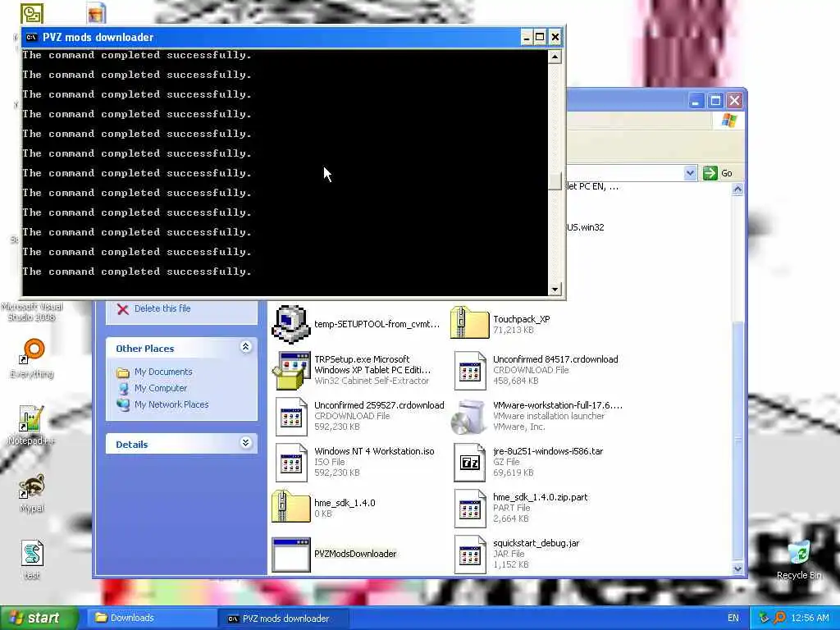Open the Everything desktop shortcut
This screenshot has height=630, width=840.
tap(32, 351)
